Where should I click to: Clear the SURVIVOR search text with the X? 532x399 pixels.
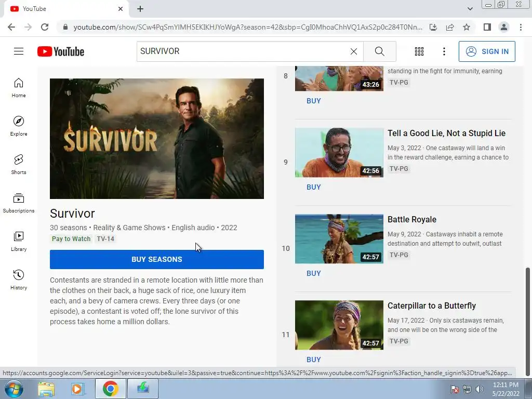[353, 51]
